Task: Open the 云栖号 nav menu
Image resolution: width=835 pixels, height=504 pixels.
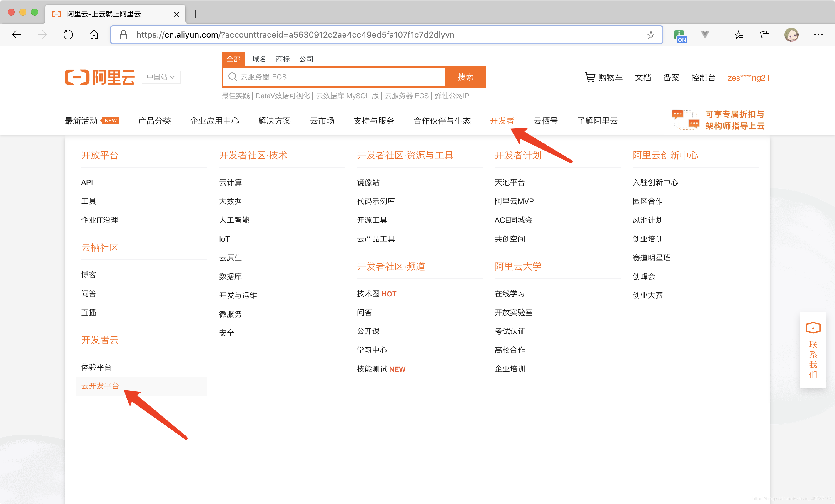Action: point(545,121)
